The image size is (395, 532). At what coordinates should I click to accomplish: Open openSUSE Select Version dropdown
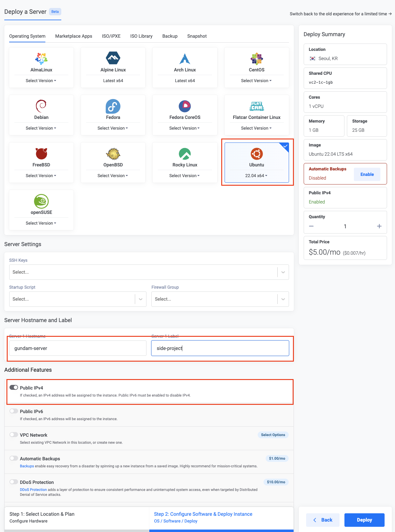[41, 223]
